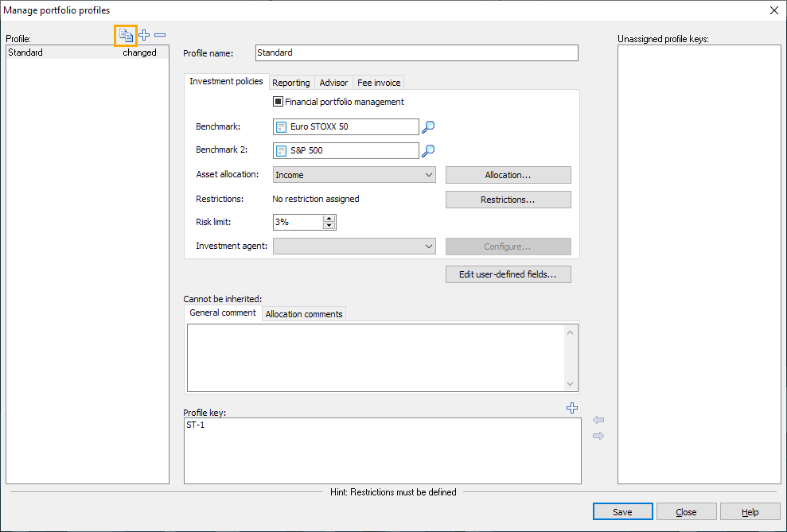This screenshot has height=532, width=787.
Task: Click the left arrow to assign key
Action: [x=598, y=420]
